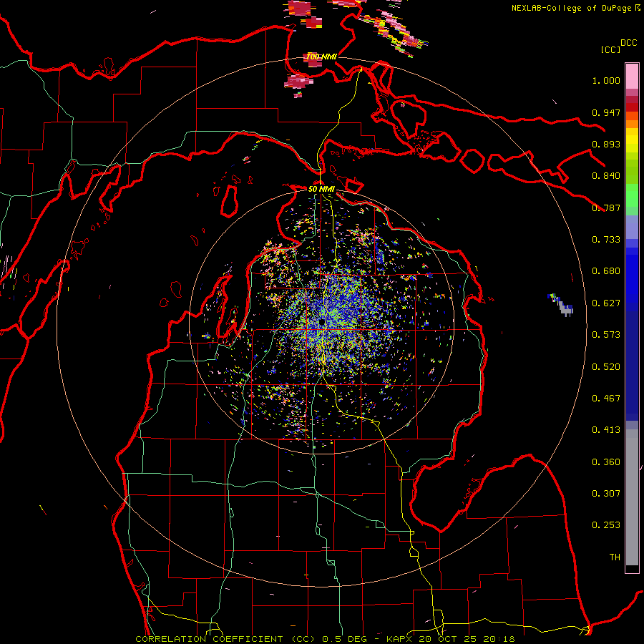Click the gray low-value band on color bar
The height and width of the screenshot is (644, 644).
pos(632,497)
